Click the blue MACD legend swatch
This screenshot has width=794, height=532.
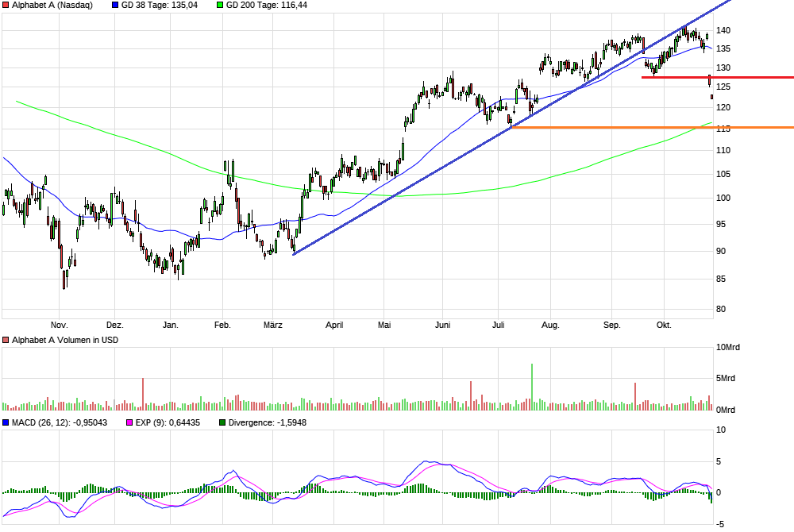pos(6,422)
